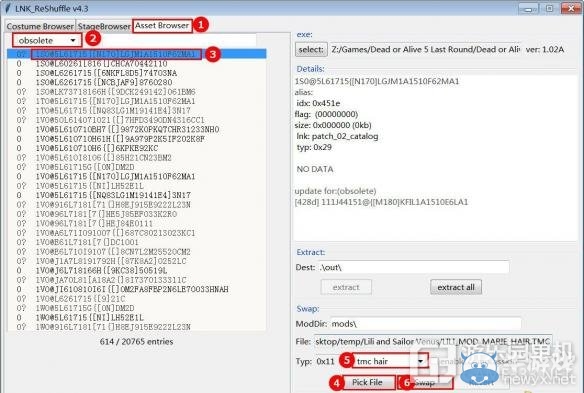Click the 'lnk: patch_02_catalog' line in Details
The image size is (584, 393).
click(x=337, y=136)
